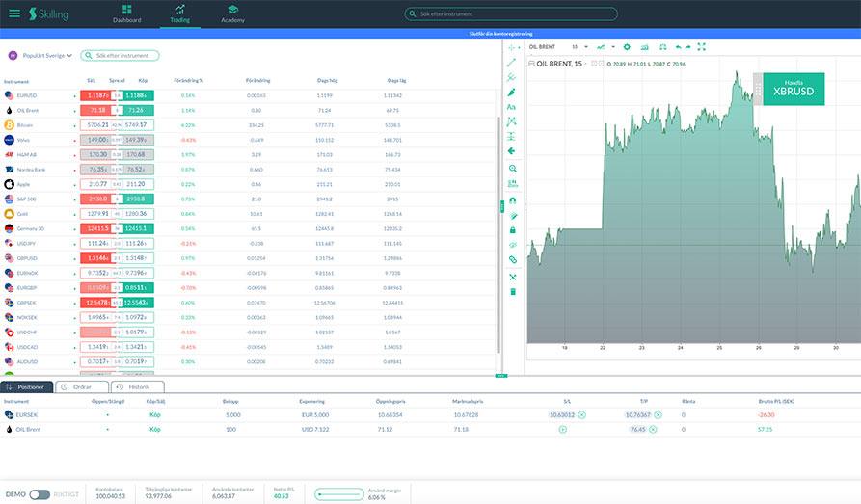Open the chart interval 15 dropdown

pyautogui.click(x=579, y=47)
